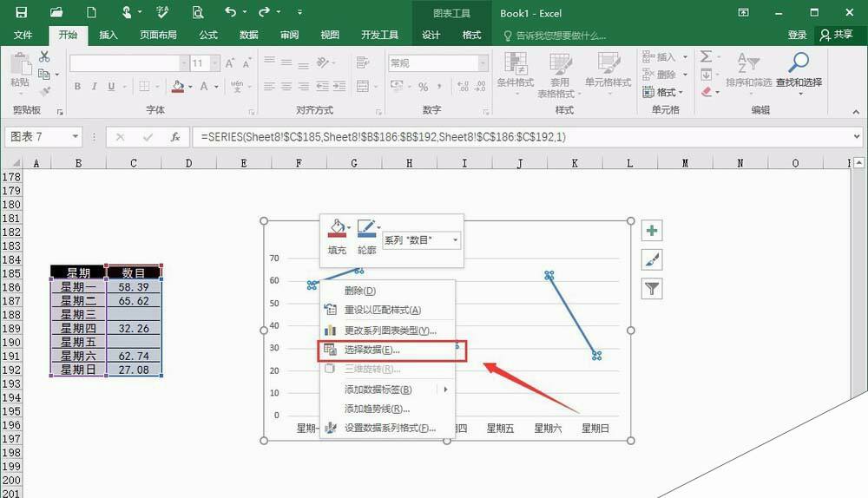Screen dimensions: 868x498
Task: Click the Fill bucket in chart mini toolbar
Action: (x=337, y=228)
